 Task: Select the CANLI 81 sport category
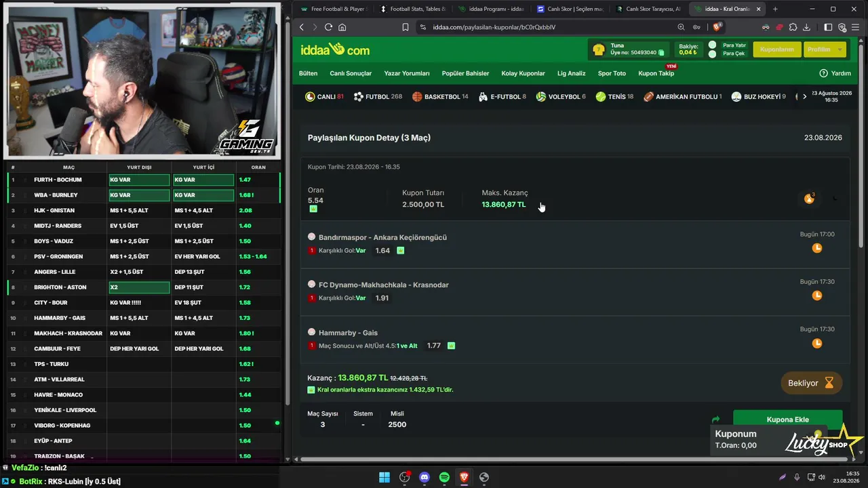pyautogui.click(x=324, y=97)
